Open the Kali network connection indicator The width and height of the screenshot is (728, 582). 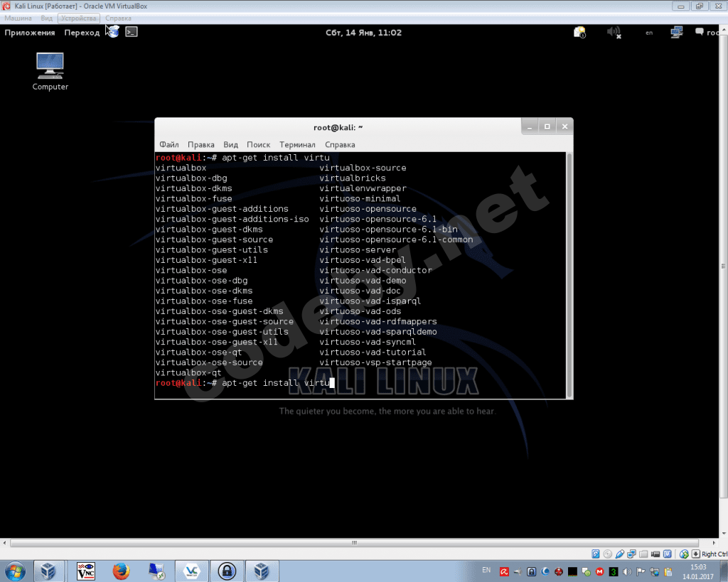(677, 33)
